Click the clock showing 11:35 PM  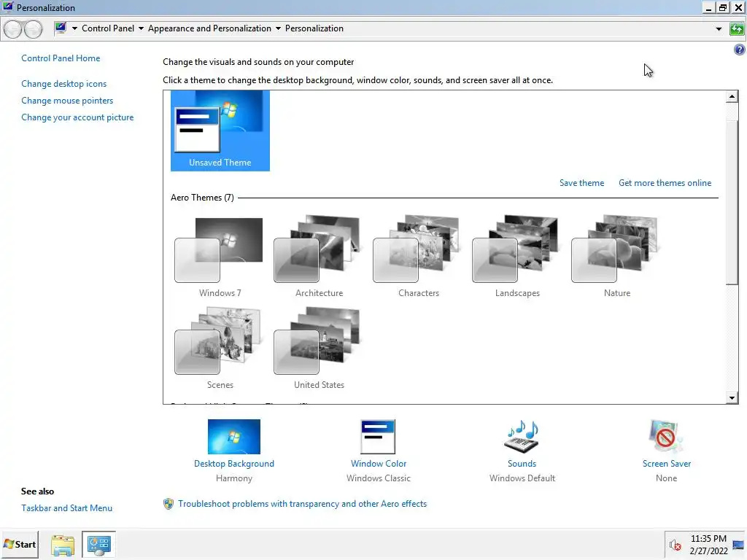tap(708, 539)
